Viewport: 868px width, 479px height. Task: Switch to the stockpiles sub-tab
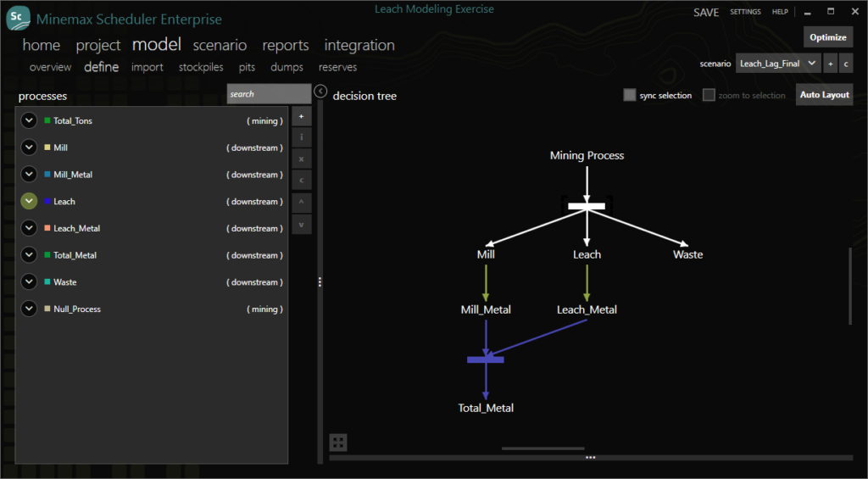click(x=201, y=67)
